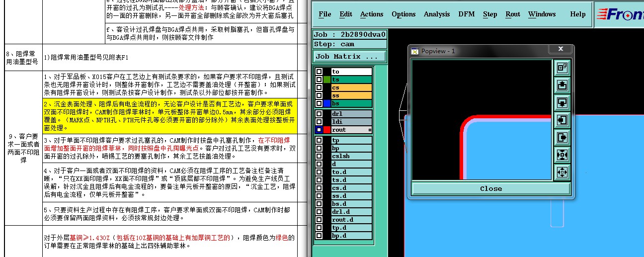The height and width of the screenshot is (257, 644).
Task: Open the Edit menu
Action: pos(346,14)
